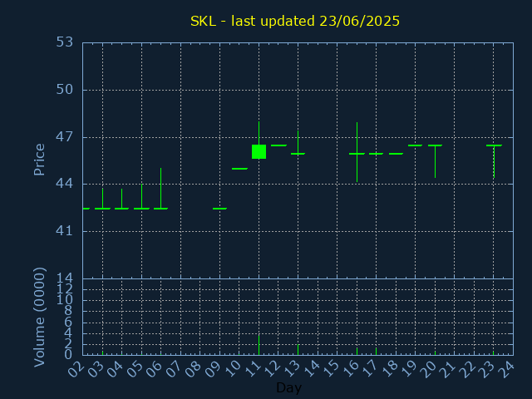Click the price axis label '50'

65,90
